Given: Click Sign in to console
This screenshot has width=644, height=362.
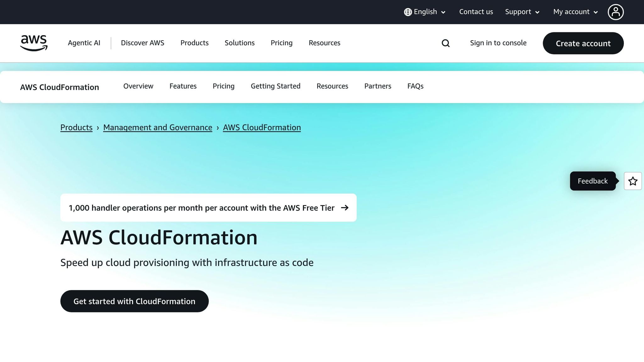Looking at the screenshot, I should (498, 43).
